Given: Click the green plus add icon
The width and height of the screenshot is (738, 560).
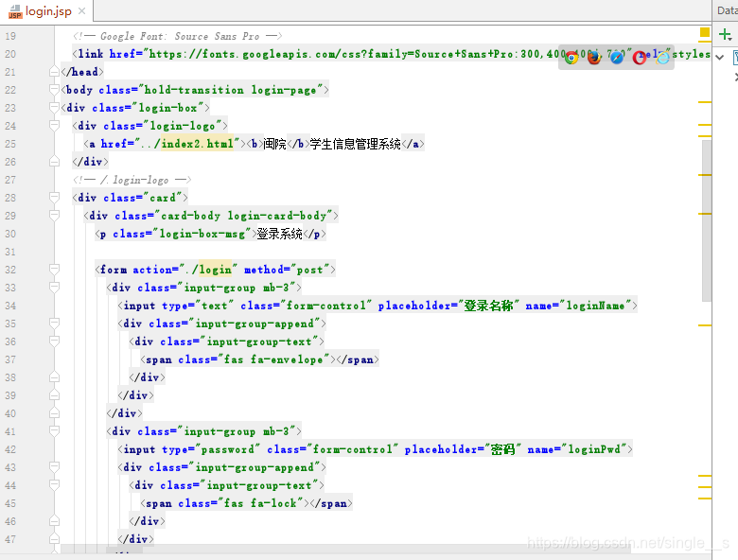Looking at the screenshot, I should [x=726, y=34].
